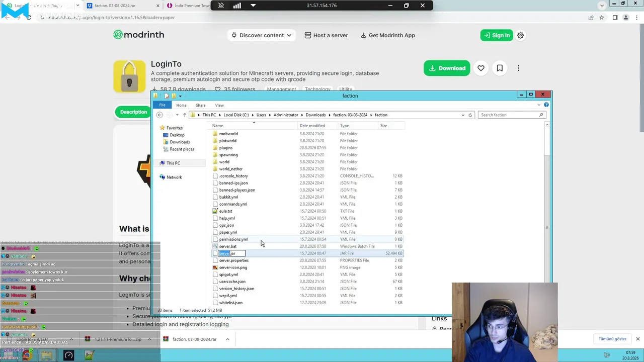Select Network in navigation pane
Image resolution: width=644 pixels, height=362 pixels.
point(174,177)
